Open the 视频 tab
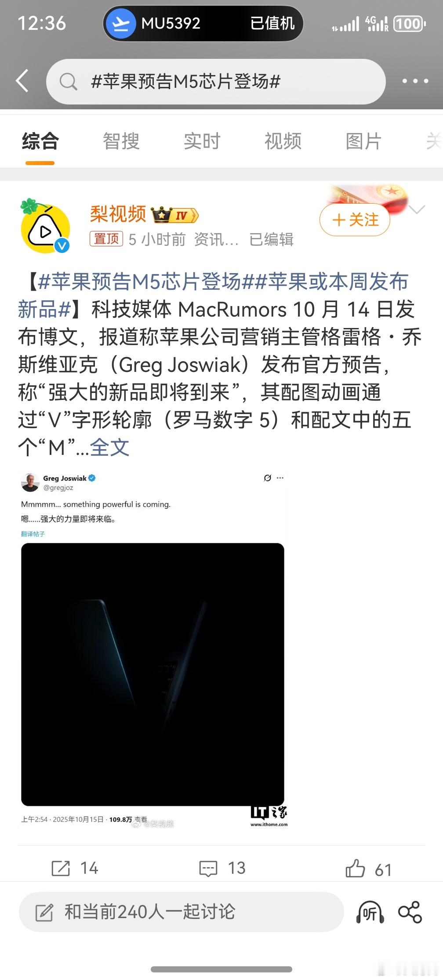The image size is (443, 980). tap(283, 141)
